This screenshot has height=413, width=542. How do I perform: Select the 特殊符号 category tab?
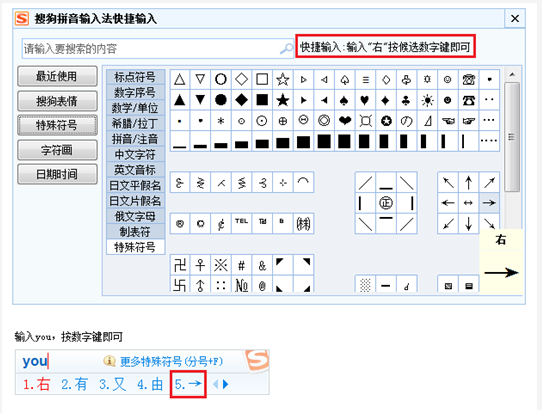coord(135,247)
